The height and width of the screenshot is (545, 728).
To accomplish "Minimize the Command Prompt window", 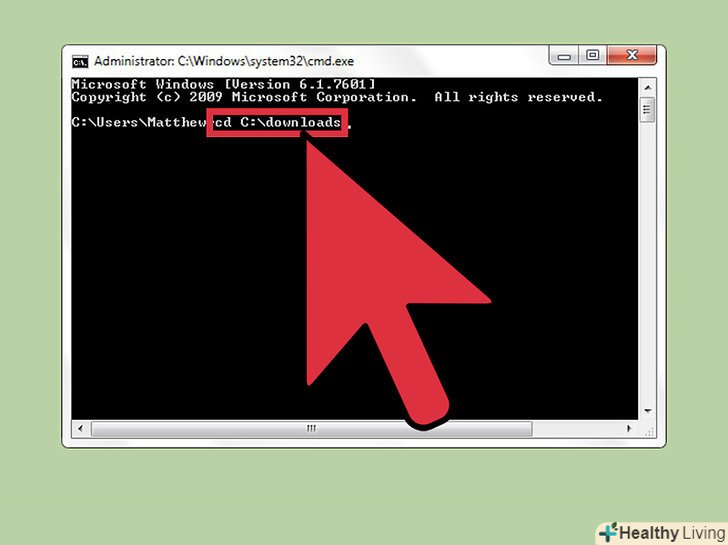I will pos(564,55).
